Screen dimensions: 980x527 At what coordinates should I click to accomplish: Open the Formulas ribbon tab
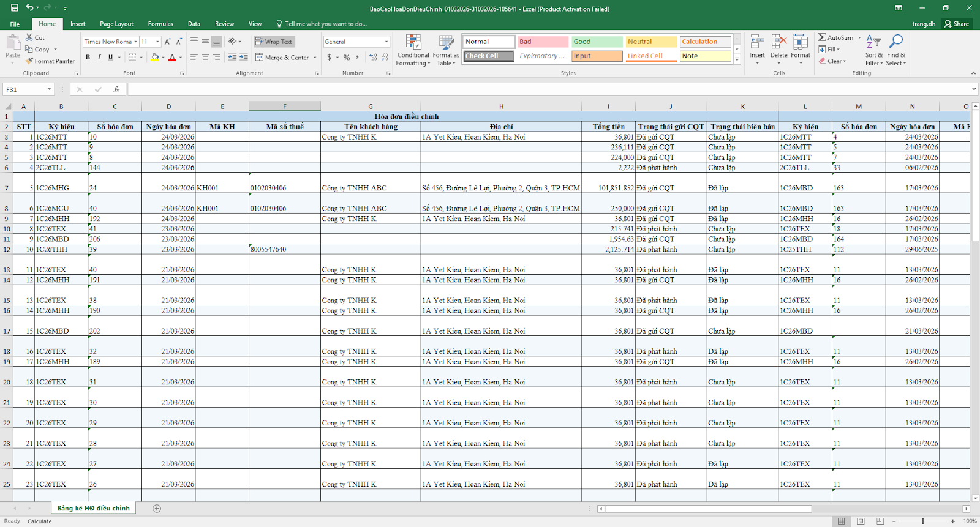pyautogui.click(x=160, y=24)
